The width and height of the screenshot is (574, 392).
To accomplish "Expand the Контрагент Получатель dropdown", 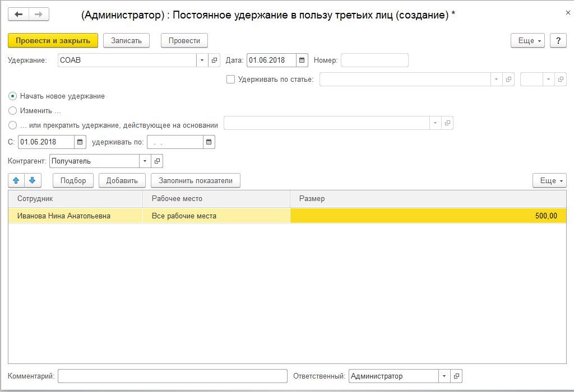I will coord(145,161).
